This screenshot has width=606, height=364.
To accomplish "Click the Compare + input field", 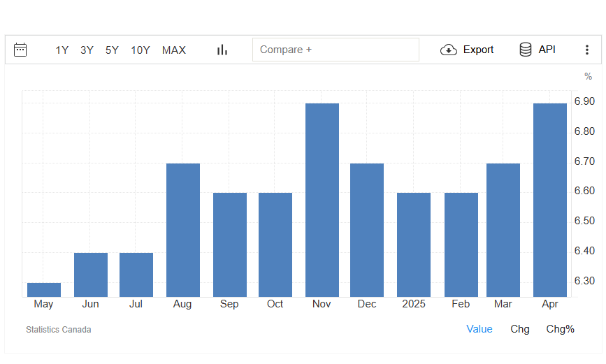I will pyautogui.click(x=336, y=50).
